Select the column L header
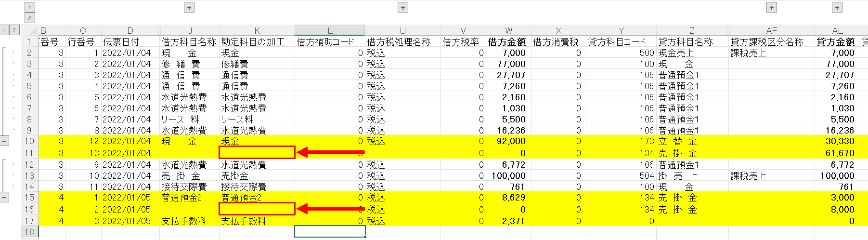Viewport: 868px width, 240px height. pyautogui.click(x=330, y=30)
